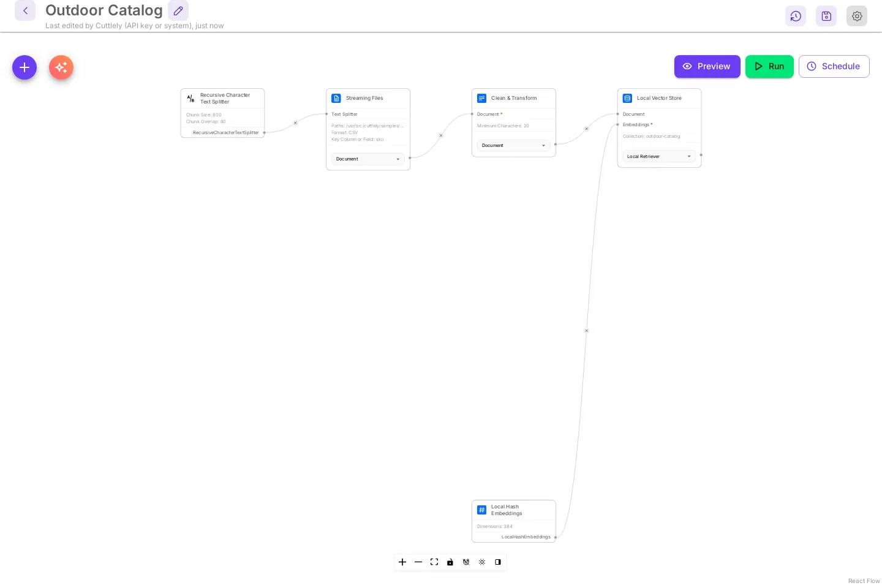
Task: Fit the flow to view
Action: point(434,562)
